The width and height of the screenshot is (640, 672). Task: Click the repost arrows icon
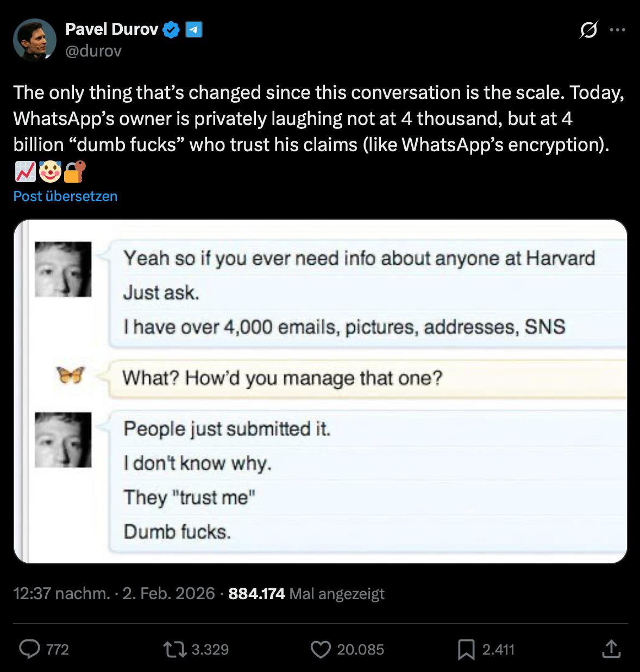tap(174, 649)
